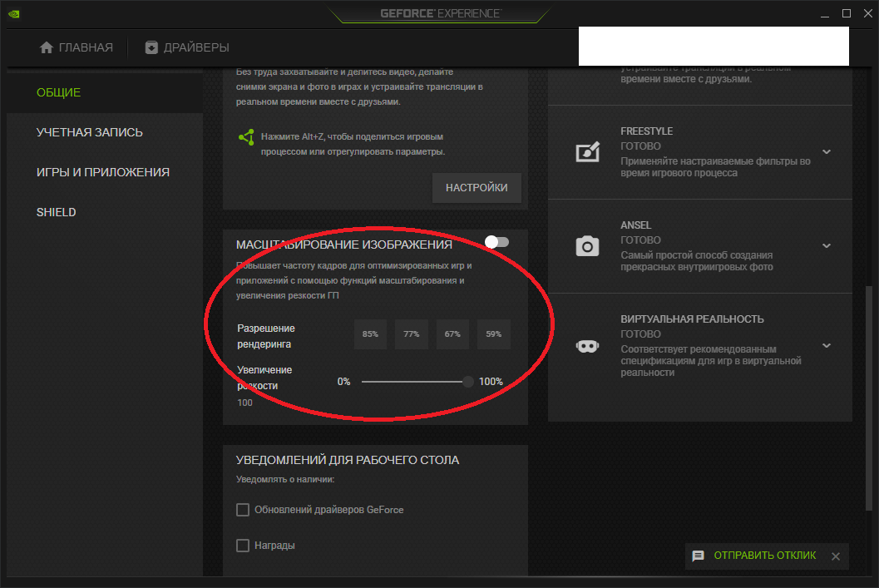Click the Freestyle filter icon

[587, 152]
